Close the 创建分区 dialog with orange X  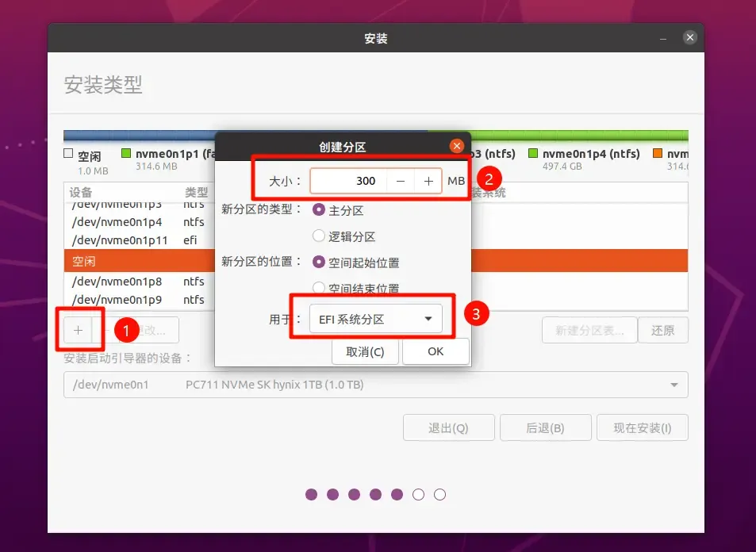[457, 146]
